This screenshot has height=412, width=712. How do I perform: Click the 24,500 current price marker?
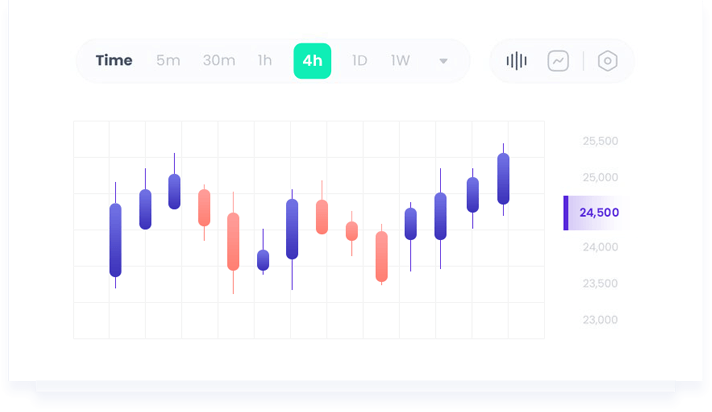pos(596,212)
